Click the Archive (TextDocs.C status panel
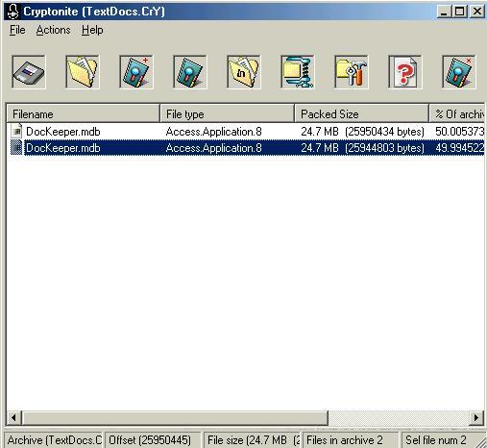 (x=54, y=440)
